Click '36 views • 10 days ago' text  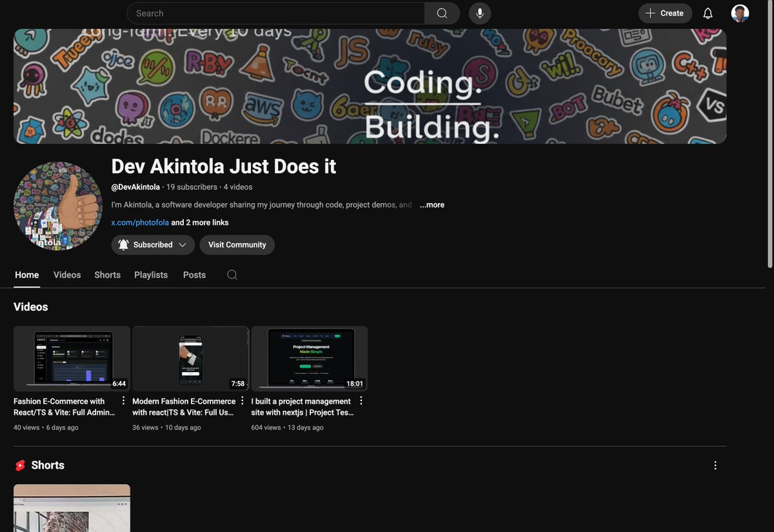(x=166, y=428)
